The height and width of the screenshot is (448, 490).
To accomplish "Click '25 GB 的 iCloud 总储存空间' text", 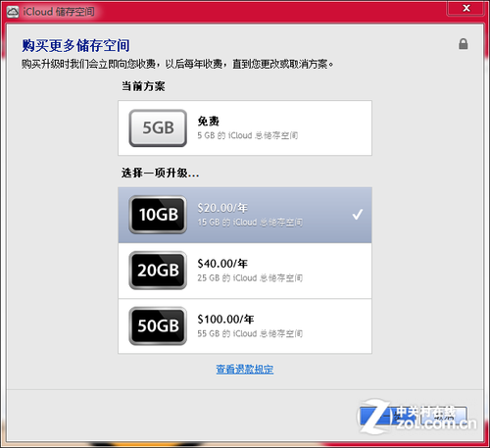I will (x=250, y=278).
